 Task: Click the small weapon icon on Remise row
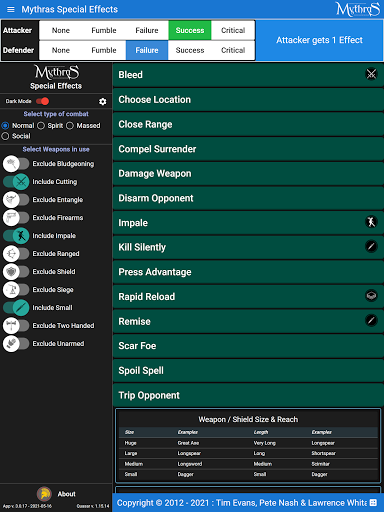click(371, 320)
